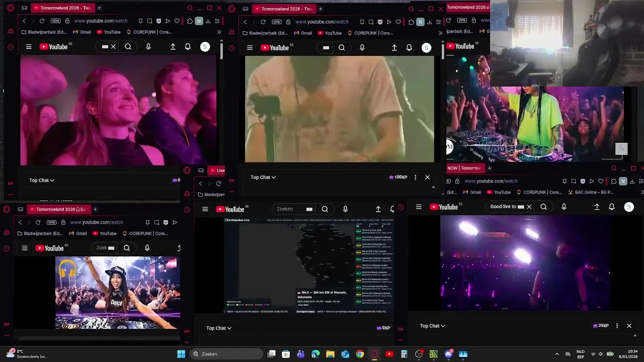Toggle VPN badge in top-middle window
644x362 pixels.
(x=277, y=22)
